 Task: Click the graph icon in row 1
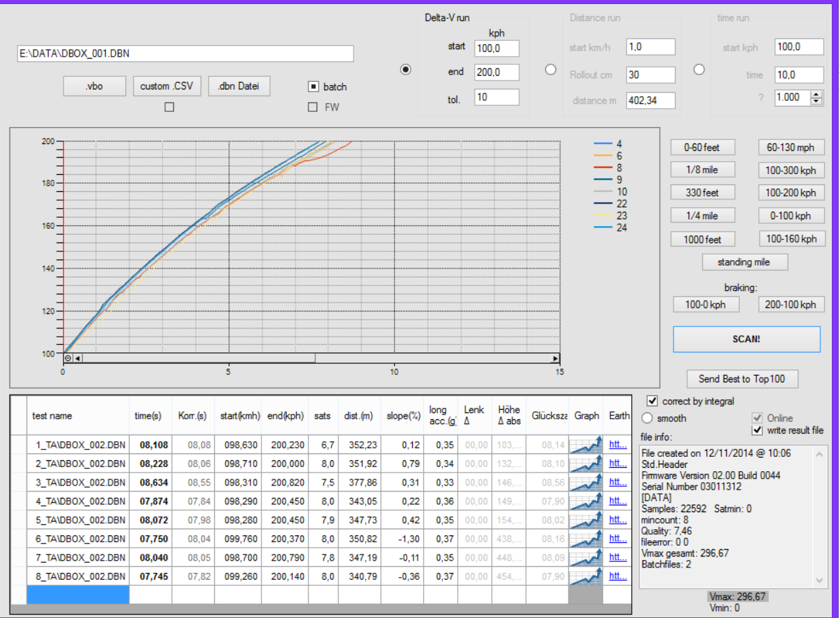tap(585, 445)
